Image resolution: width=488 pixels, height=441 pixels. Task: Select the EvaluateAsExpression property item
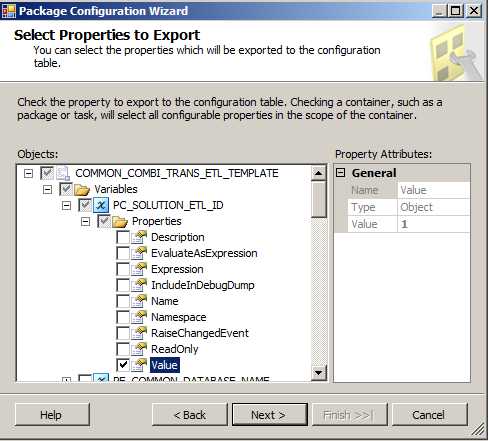[x=204, y=253]
